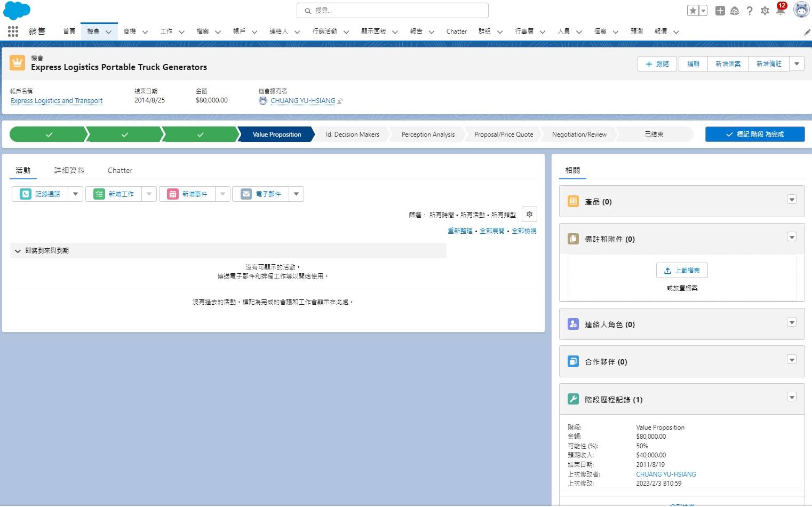This screenshot has width=812, height=507.
Task: Open the Contact Roles section dropdown menu
Action: [x=792, y=322]
